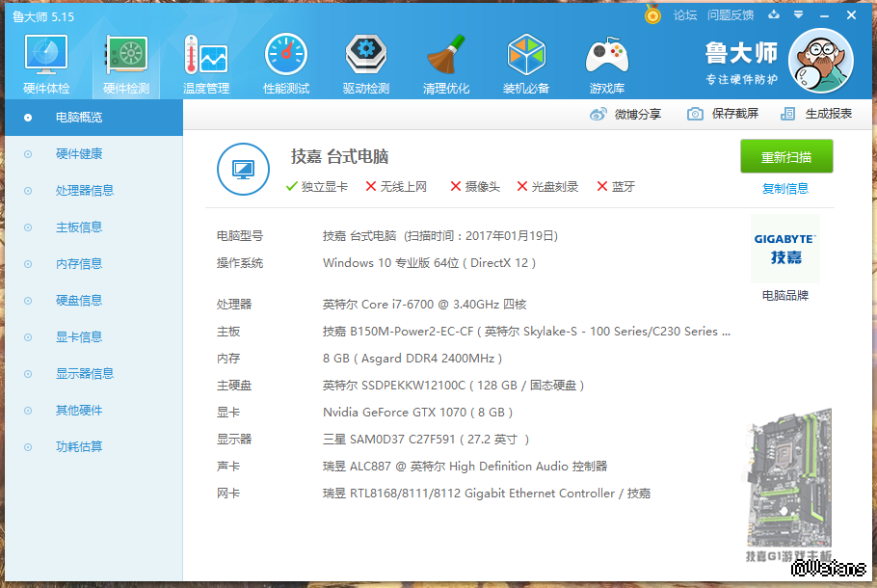
Task: Open 游戏库 gamepad icon
Action: coord(606,58)
